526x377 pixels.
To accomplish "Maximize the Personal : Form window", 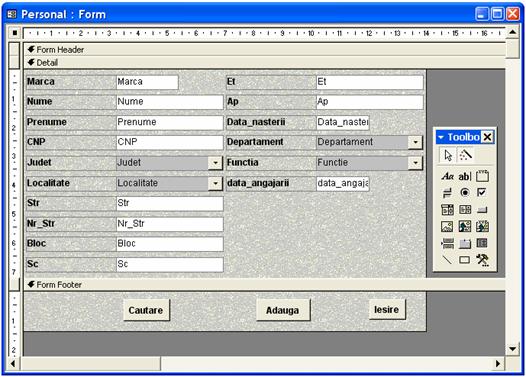I will (x=497, y=14).
